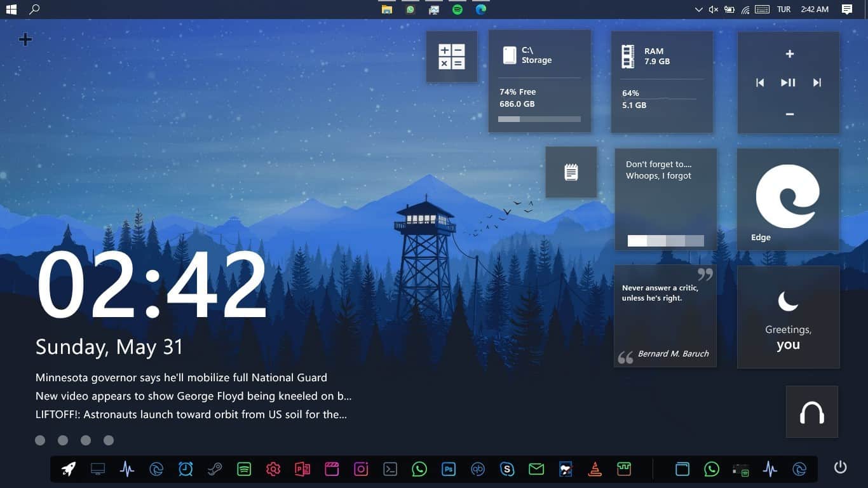This screenshot has height=488, width=868.
Task: Open the LIFTOFF astronauts launch headline
Action: pyautogui.click(x=191, y=414)
